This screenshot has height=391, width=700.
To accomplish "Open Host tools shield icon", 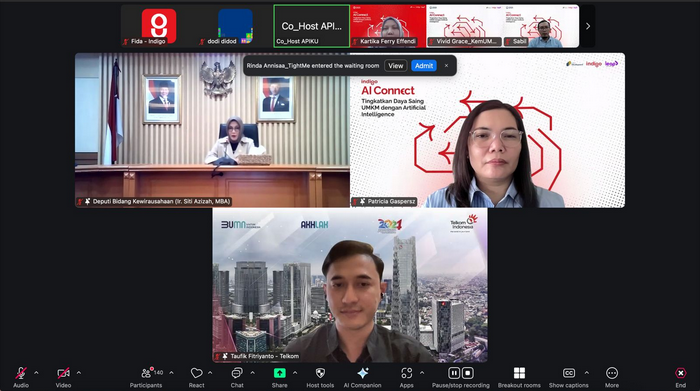I will point(320,373).
